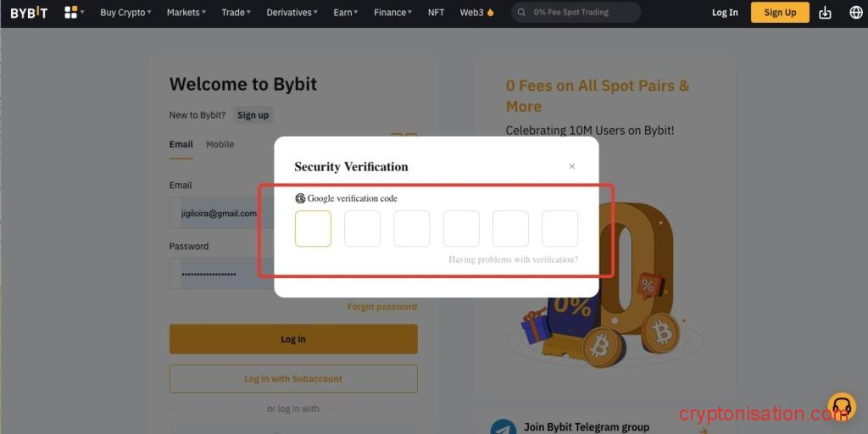
Task: Click Having problems with verification link
Action: [513, 259]
